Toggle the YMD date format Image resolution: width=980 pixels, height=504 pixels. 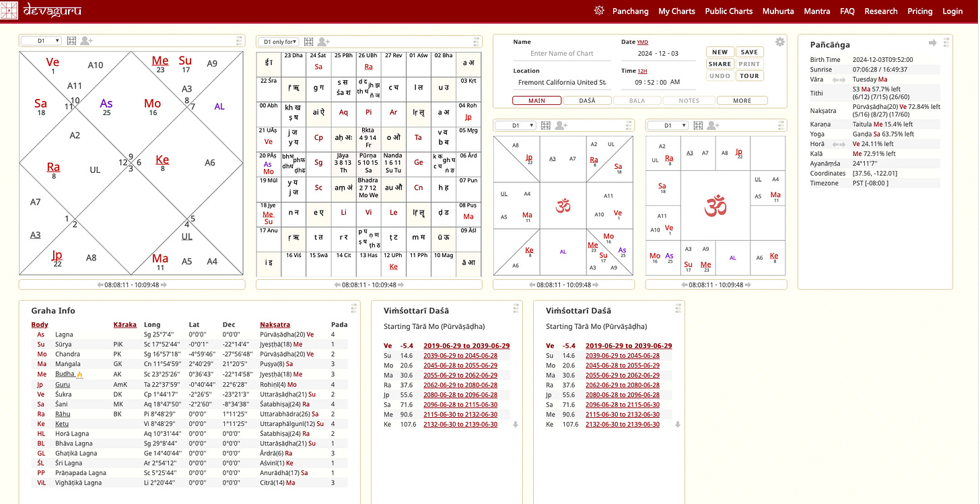643,42
